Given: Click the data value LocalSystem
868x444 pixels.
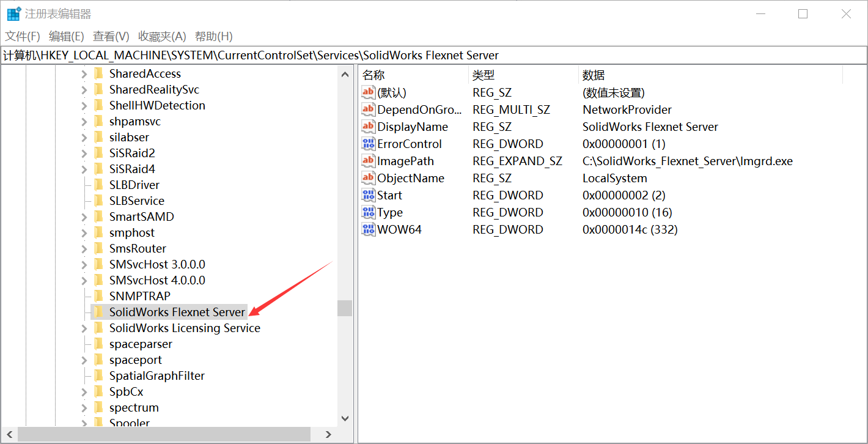Looking at the screenshot, I should coord(615,178).
